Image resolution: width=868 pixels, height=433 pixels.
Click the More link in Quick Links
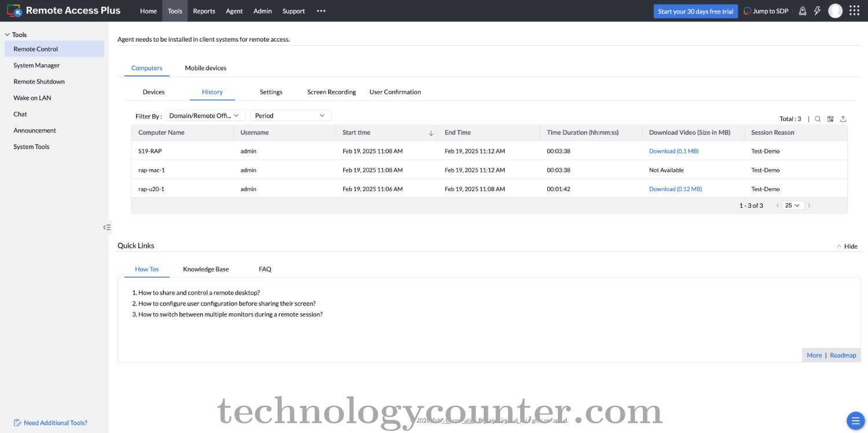pos(814,355)
